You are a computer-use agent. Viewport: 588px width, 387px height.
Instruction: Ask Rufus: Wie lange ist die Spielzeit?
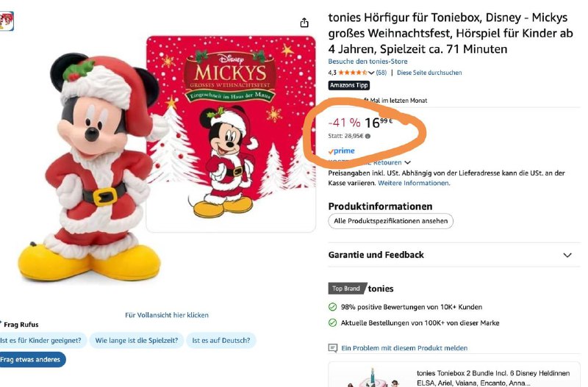tap(137, 341)
